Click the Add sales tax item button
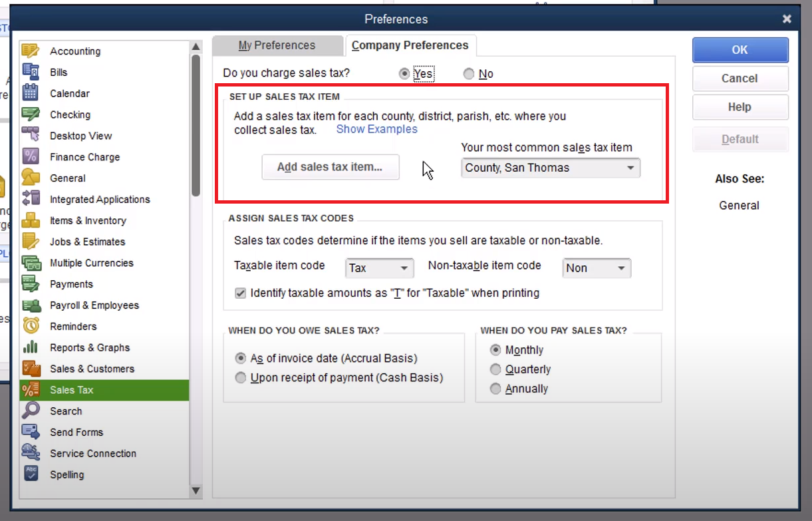 coord(330,167)
